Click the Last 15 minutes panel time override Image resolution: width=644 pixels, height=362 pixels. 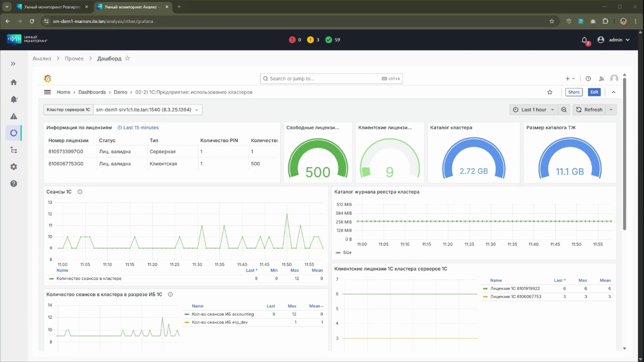click(138, 128)
